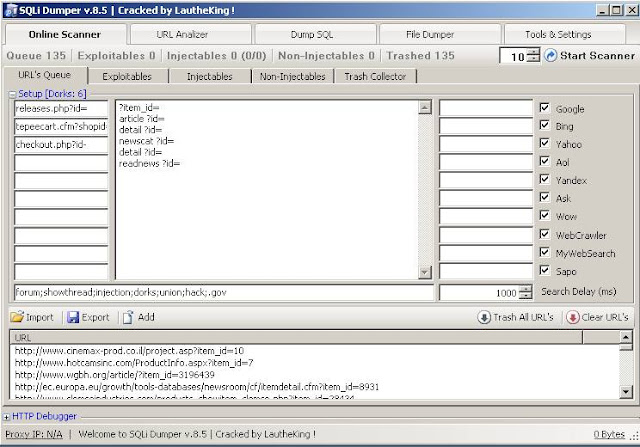
Task: Click the "article ?id=" dork line
Action: click(142, 119)
